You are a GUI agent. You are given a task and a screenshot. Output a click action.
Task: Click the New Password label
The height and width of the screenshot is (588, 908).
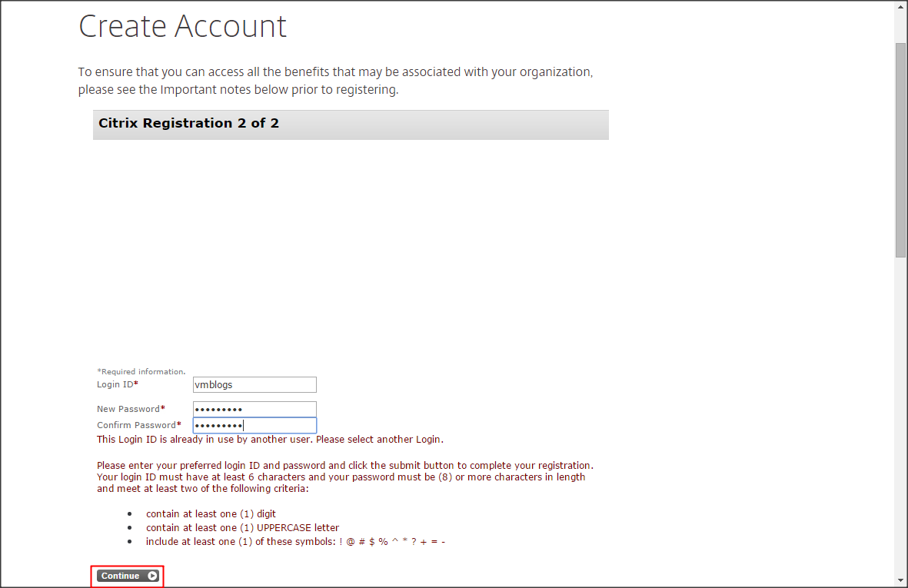pyautogui.click(x=130, y=409)
